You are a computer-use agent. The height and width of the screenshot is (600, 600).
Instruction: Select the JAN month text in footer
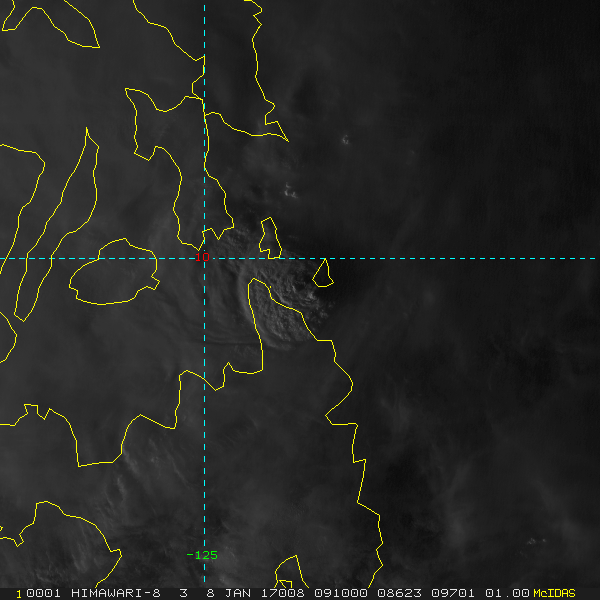point(238,593)
